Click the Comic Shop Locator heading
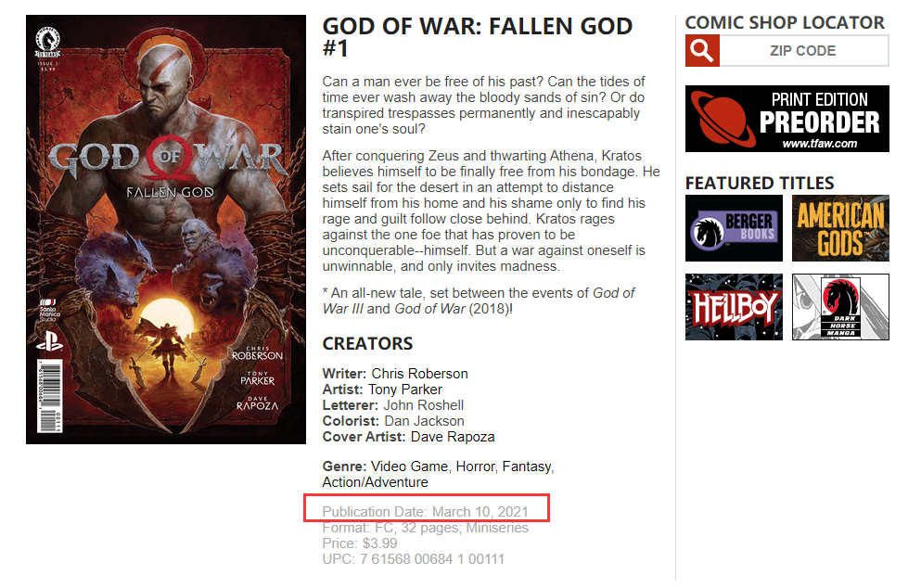Image resolution: width=921 pixels, height=588 pixels. [785, 22]
